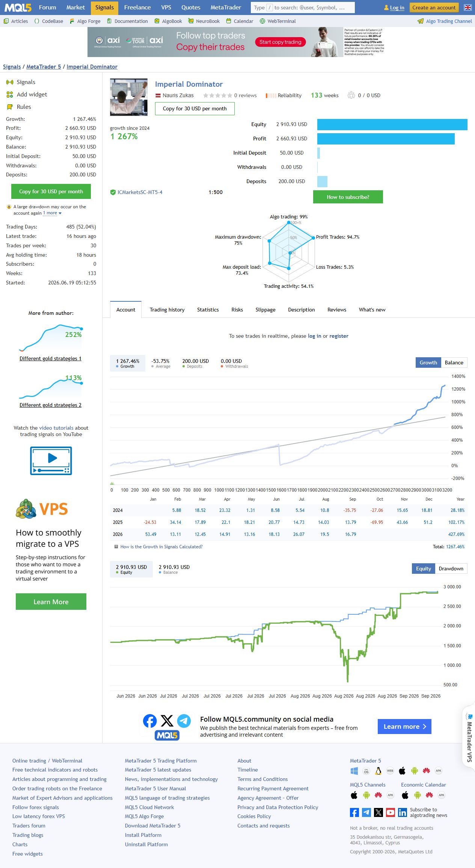Click 'Copy for 30 USD per month' near title
475x868 pixels.
pos(195,108)
